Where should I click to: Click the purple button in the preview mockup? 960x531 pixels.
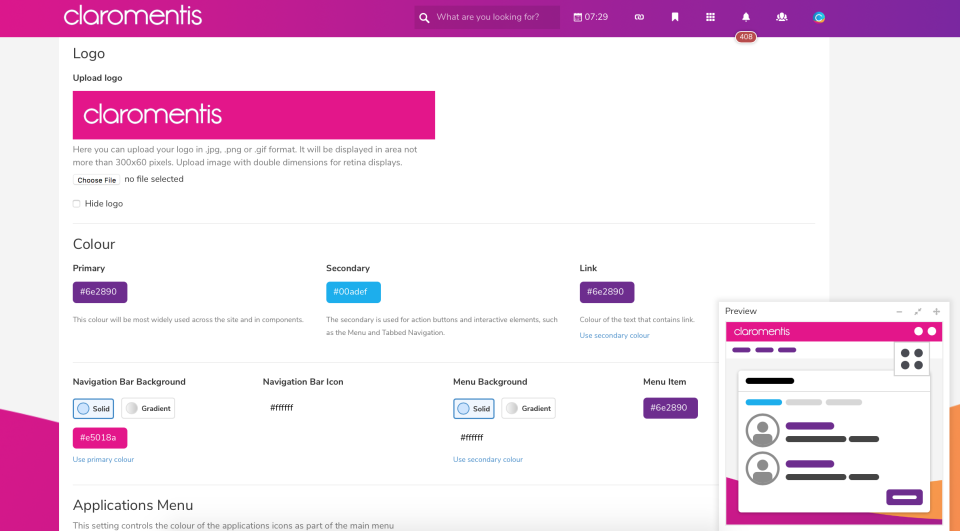(904, 497)
